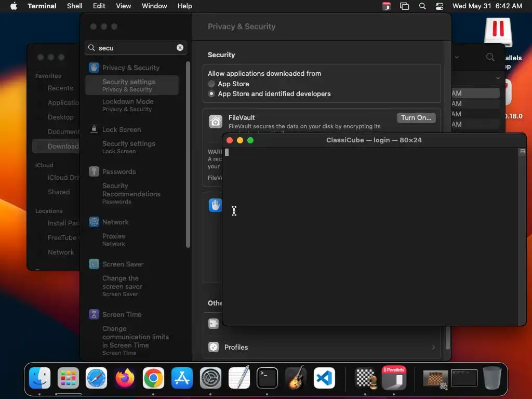
Task: Select Desktop in Finder sidebar
Action: tap(60, 117)
